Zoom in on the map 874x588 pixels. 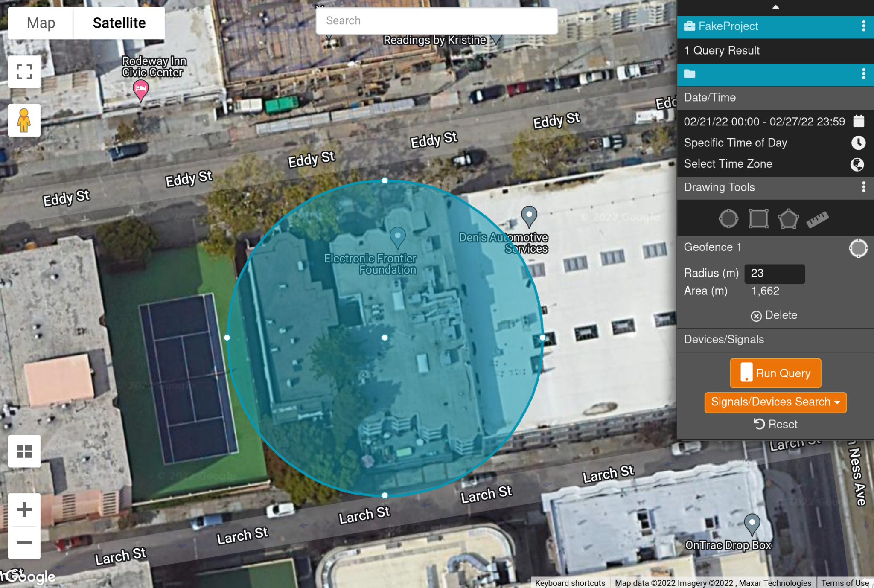tap(24, 509)
